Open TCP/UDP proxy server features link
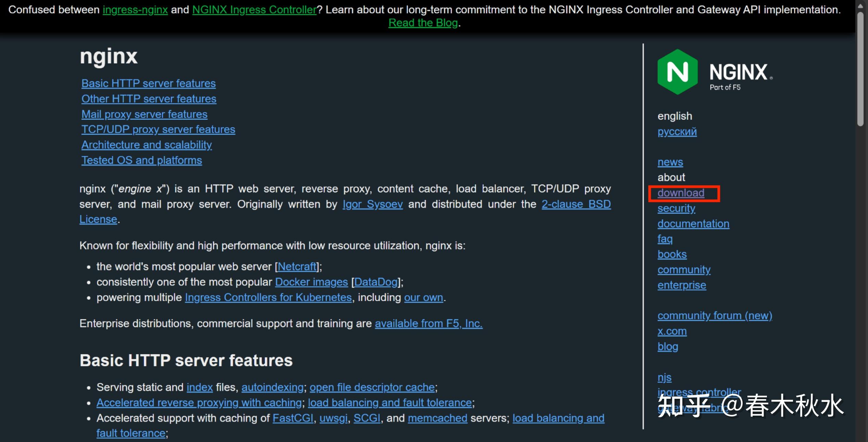868x442 pixels. coord(158,129)
